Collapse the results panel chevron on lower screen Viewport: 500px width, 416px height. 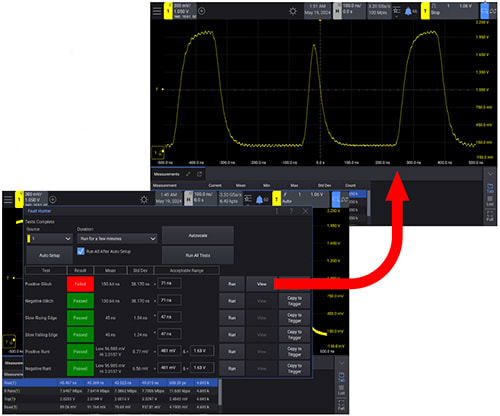tap(341, 363)
